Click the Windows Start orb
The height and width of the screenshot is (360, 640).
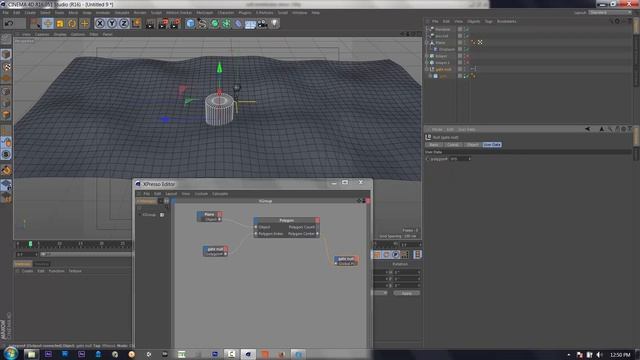click(11, 353)
